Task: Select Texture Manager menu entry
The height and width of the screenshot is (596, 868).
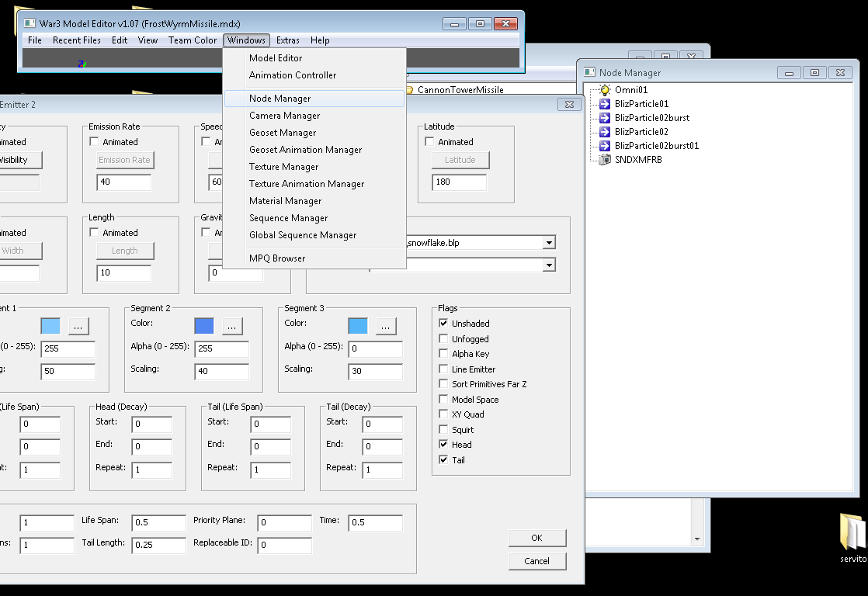Action: [314, 167]
